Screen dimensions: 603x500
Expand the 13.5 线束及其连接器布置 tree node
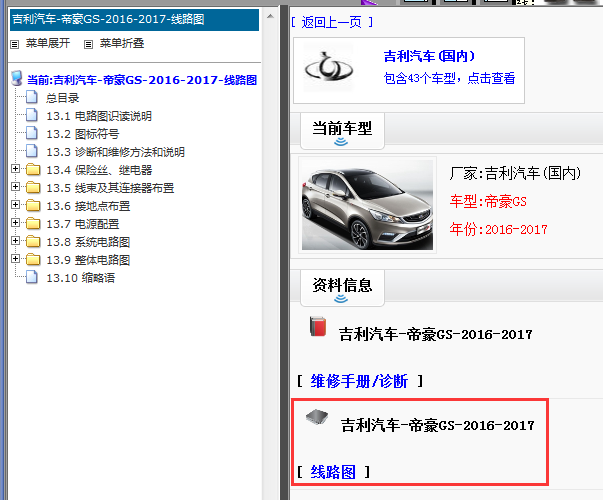tap(15, 187)
